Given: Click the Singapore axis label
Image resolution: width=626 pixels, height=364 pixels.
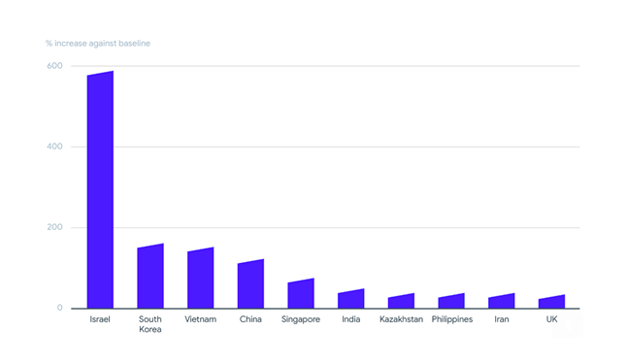Looking at the screenshot, I should 301,319.
